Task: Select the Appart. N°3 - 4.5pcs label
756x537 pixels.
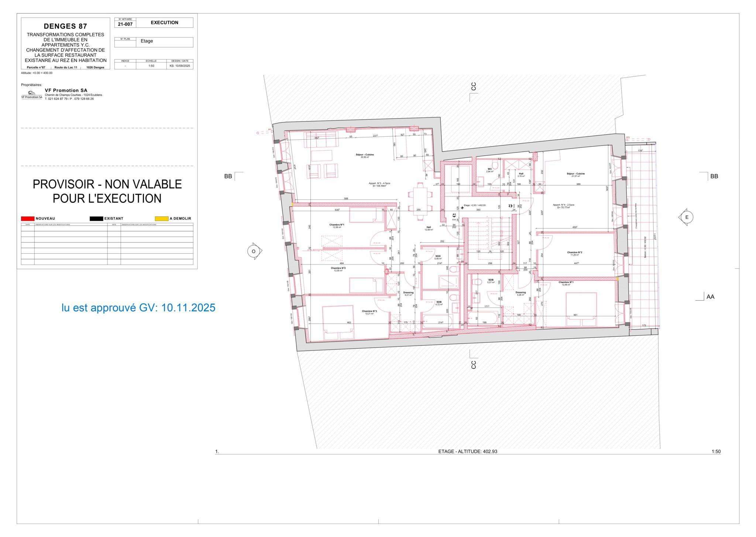Action: point(379,185)
